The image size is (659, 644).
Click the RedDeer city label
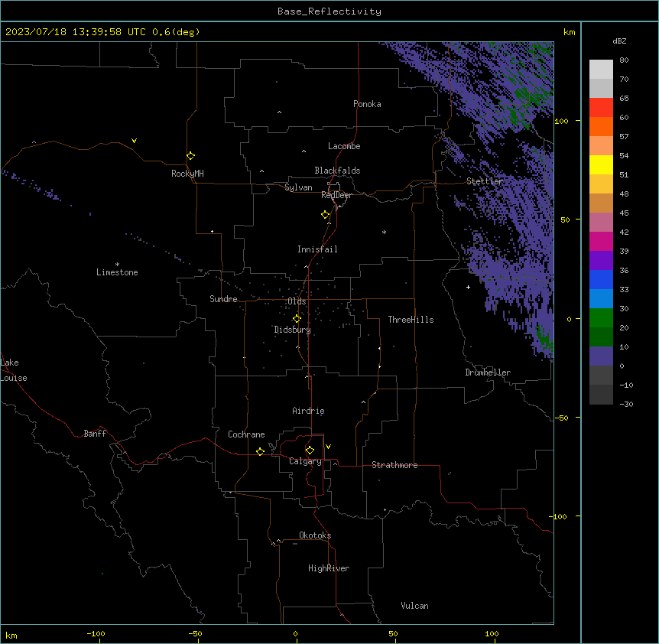tap(336, 195)
